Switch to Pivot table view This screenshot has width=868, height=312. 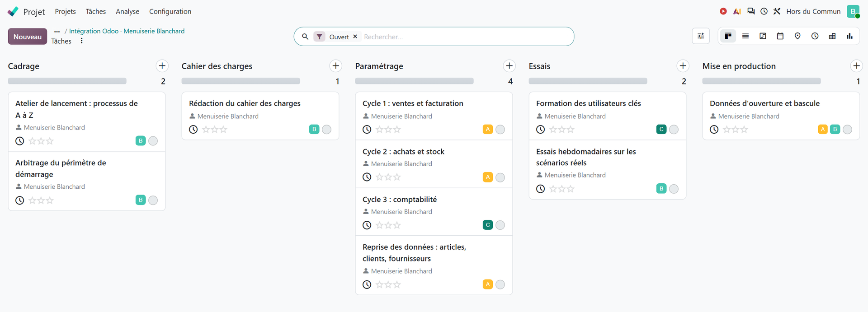[832, 36]
